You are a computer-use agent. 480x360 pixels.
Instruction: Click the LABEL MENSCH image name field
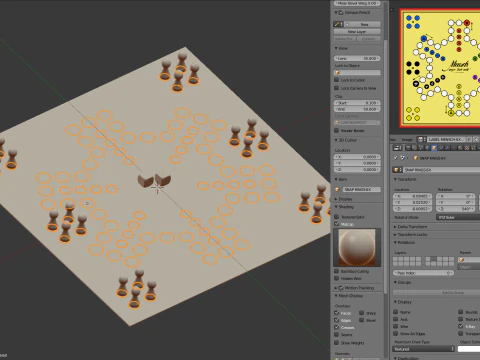(x=446, y=139)
